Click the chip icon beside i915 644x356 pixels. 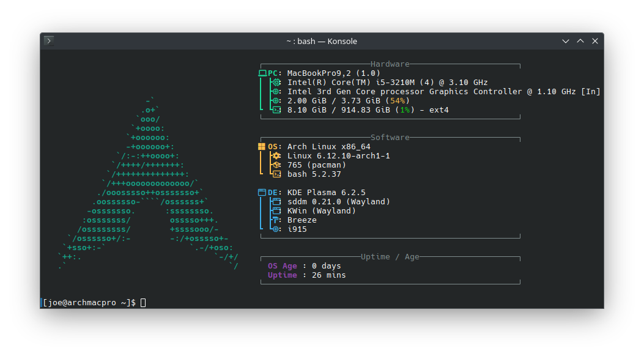pyautogui.click(x=276, y=229)
